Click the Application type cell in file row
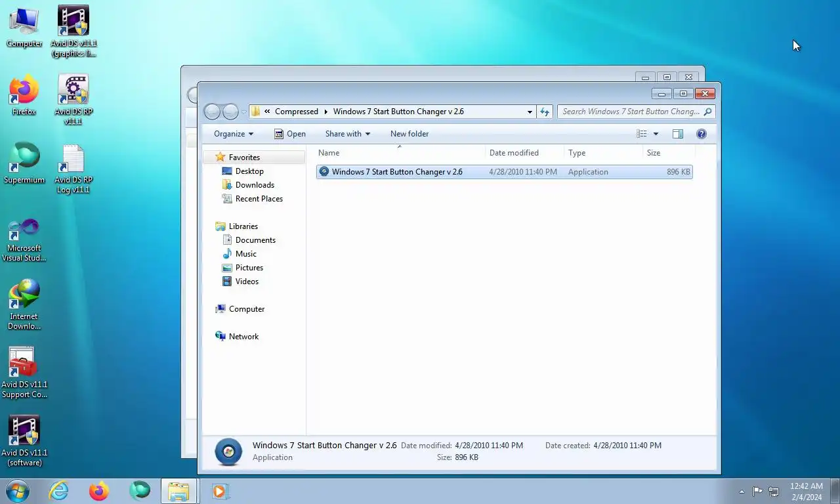This screenshot has width=840, height=504. tap(588, 172)
